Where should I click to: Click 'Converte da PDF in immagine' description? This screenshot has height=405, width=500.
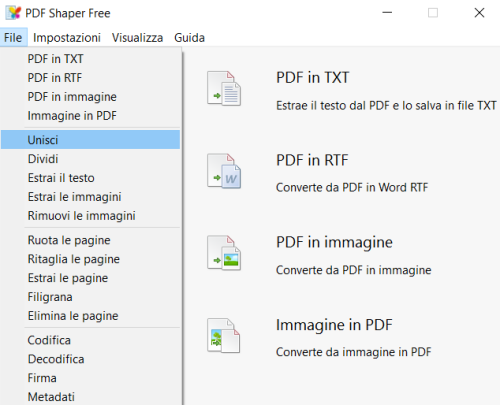pos(354,270)
